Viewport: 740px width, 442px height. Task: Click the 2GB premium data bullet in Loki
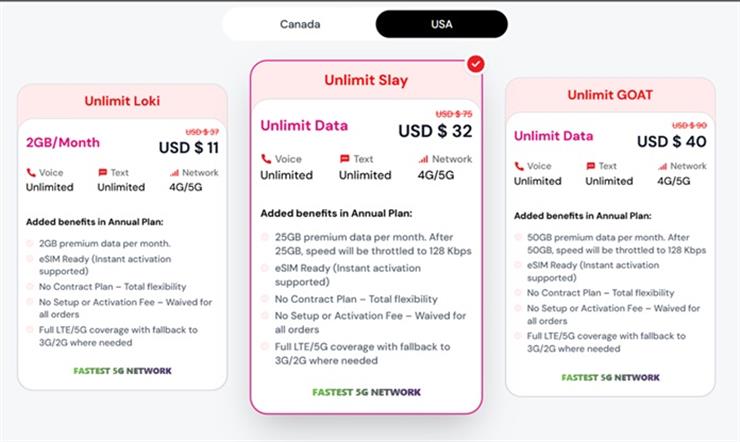click(104, 243)
